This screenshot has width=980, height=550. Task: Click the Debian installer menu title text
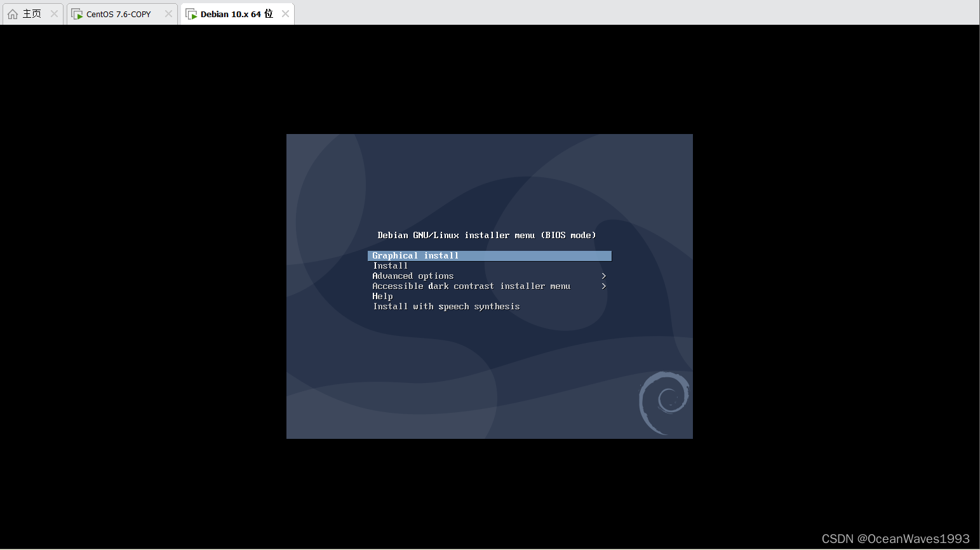click(487, 236)
